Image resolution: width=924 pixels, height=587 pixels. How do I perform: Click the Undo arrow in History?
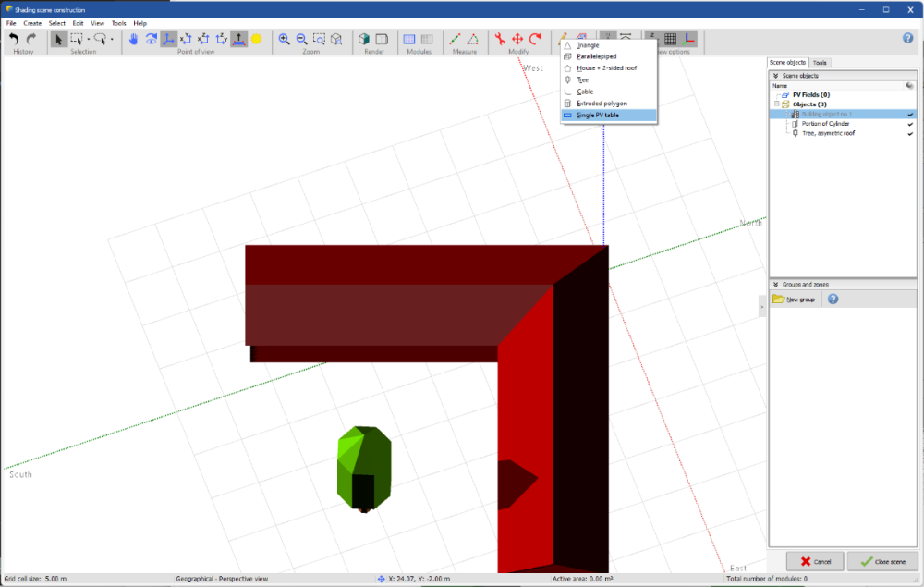pos(14,39)
